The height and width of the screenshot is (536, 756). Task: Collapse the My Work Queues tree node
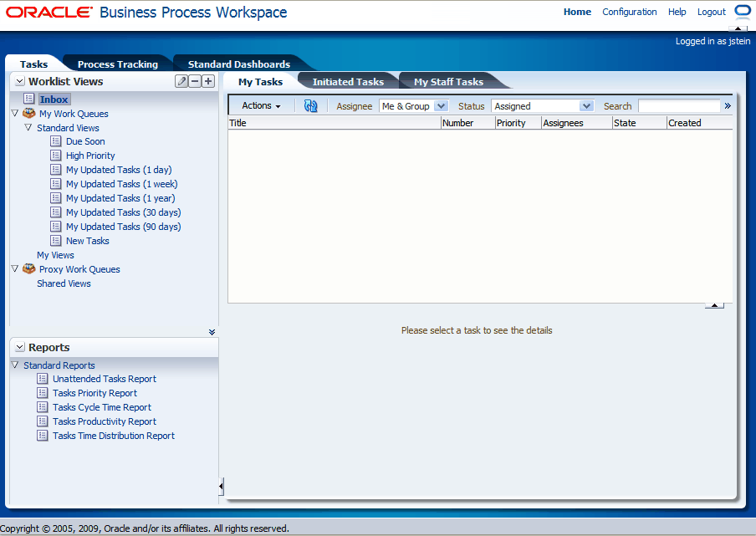15,113
